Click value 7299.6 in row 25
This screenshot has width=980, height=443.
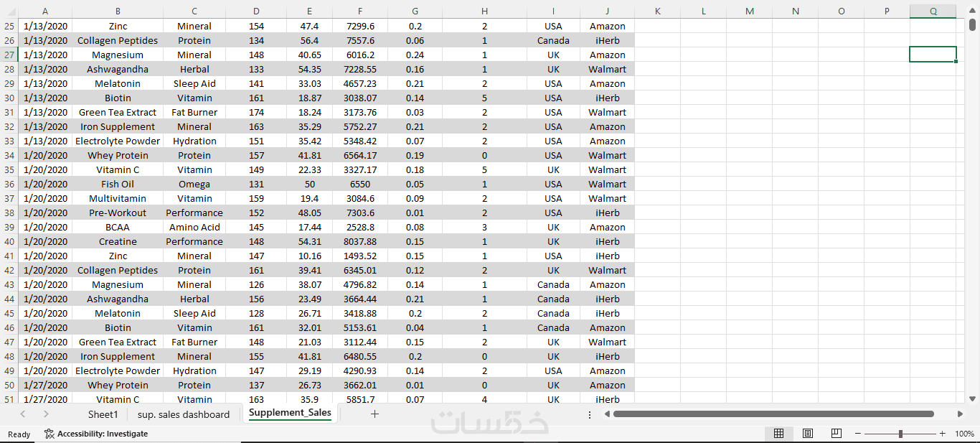click(x=360, y=26)
